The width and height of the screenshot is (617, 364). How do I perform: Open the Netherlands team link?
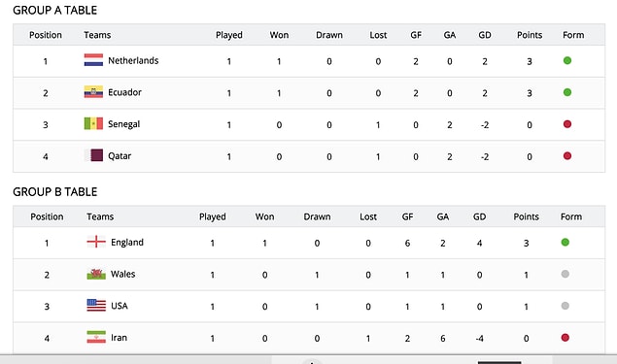click(x=133, y=60)
